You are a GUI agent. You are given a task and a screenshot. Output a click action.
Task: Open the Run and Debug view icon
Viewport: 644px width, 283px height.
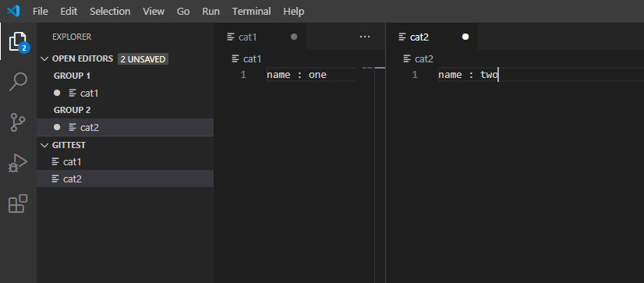pos(18,163)
